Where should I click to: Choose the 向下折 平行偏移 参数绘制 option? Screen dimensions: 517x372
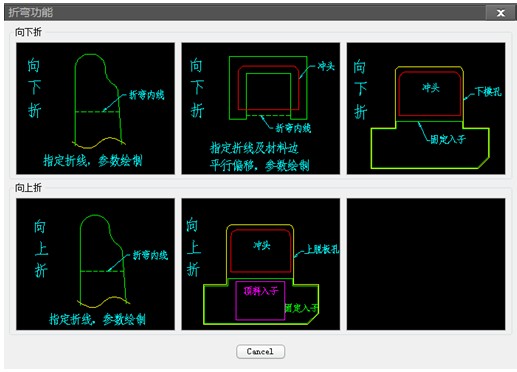pos(261,108)
